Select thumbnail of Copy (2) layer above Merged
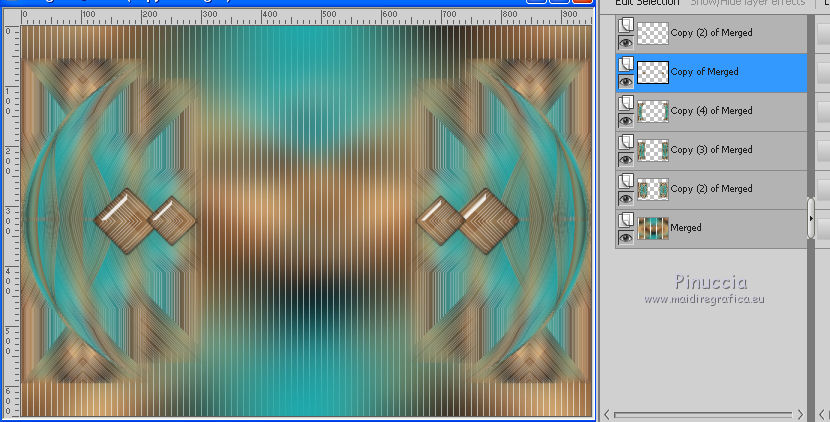This screenshot has width=830, height=422. point(653,190)
